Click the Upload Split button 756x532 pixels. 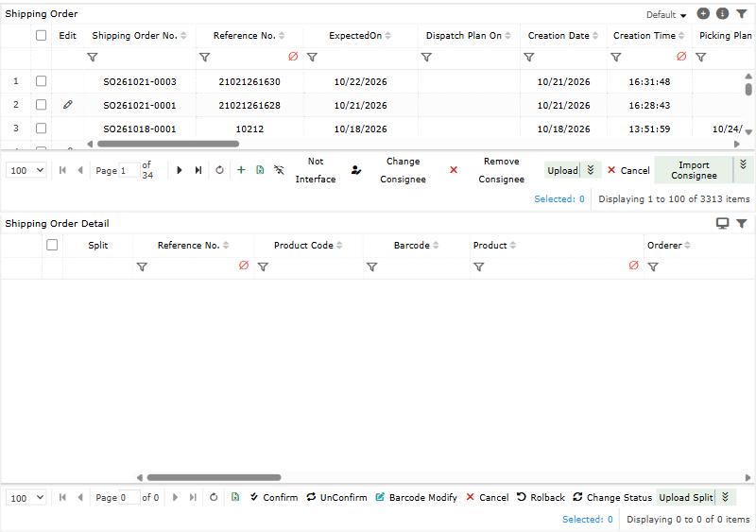(686, 497)
